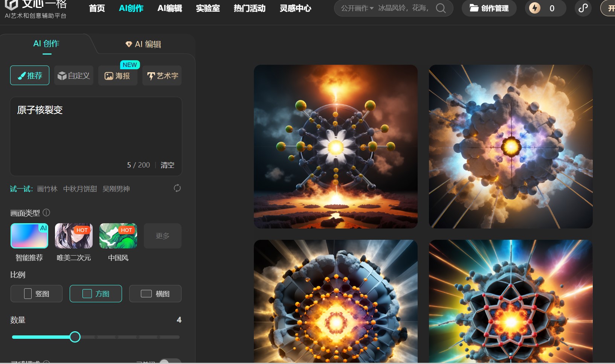
Task: Click the link share icon in header
Action: point(583,8)
